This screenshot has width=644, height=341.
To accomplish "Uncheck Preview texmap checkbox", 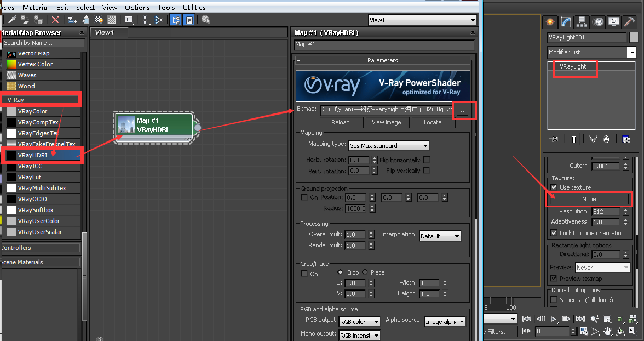I will coord(554,279).
